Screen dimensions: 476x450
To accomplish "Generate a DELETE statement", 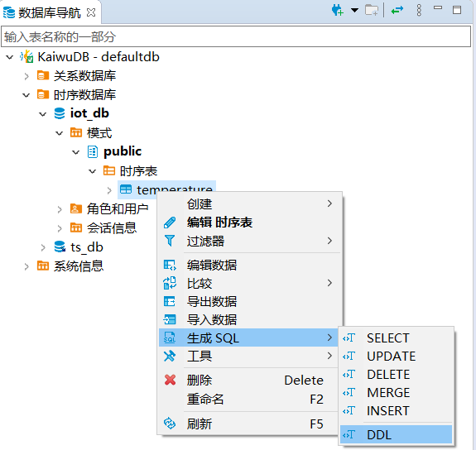I will (x=397, y=375).
